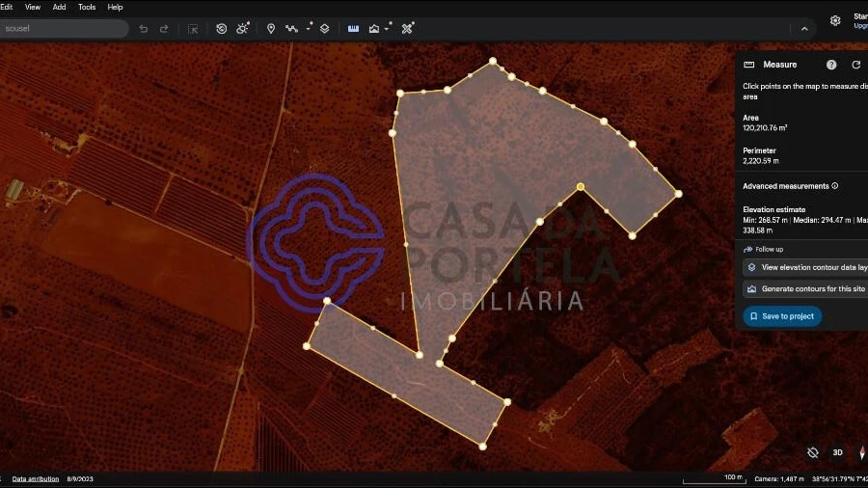Click the redo arrow in toolbar
868x488 pixels.
(x=164, y=29)
